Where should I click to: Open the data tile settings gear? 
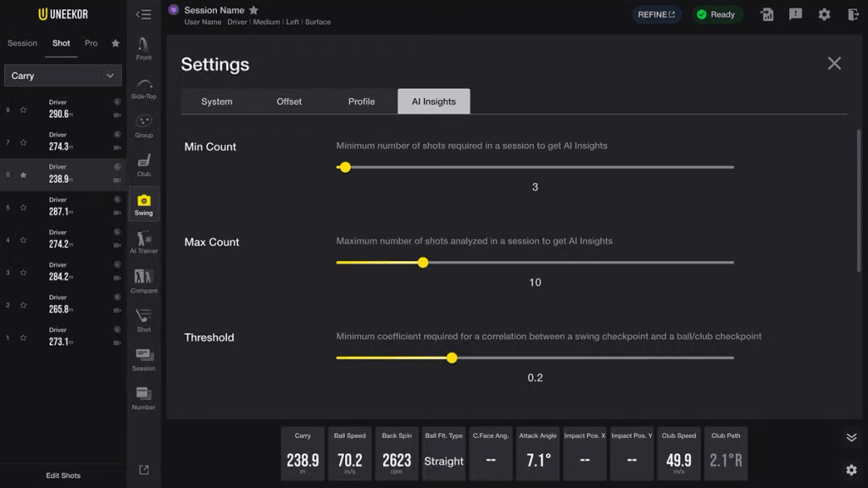[851, 469]
